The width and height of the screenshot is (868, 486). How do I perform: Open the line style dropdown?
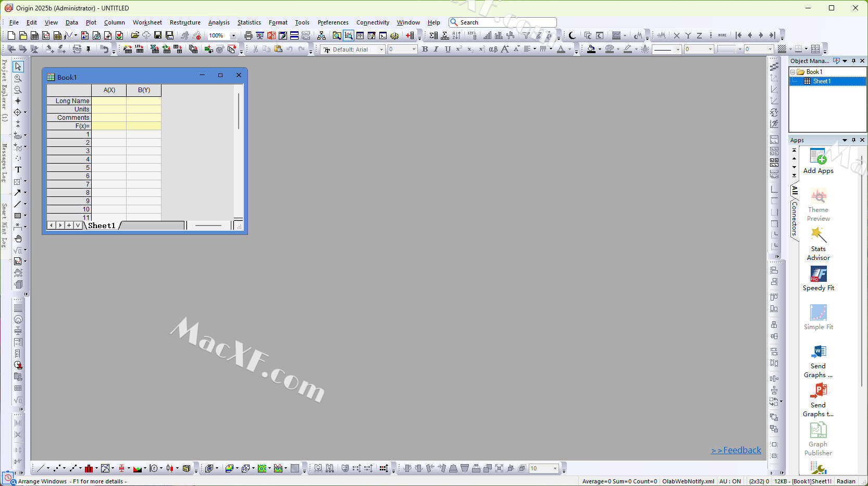coord(678,49)
